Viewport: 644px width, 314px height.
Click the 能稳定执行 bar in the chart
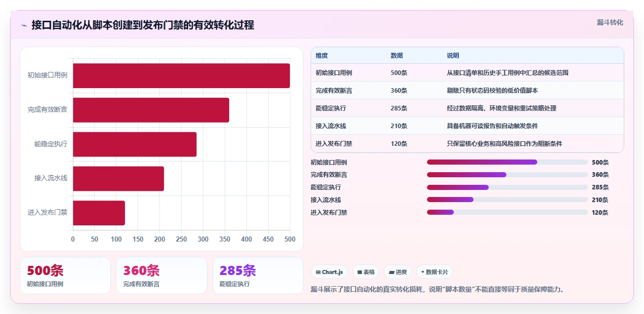(x=135, y=144)
